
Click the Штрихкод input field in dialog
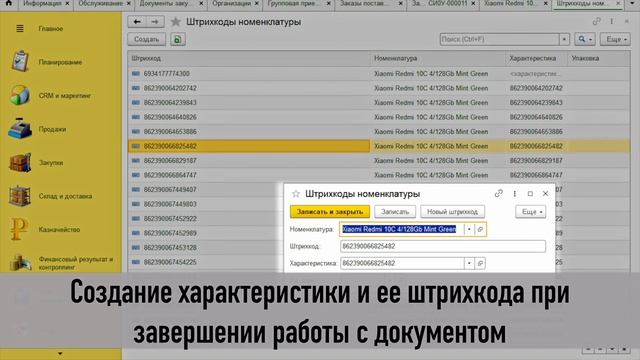443,246
